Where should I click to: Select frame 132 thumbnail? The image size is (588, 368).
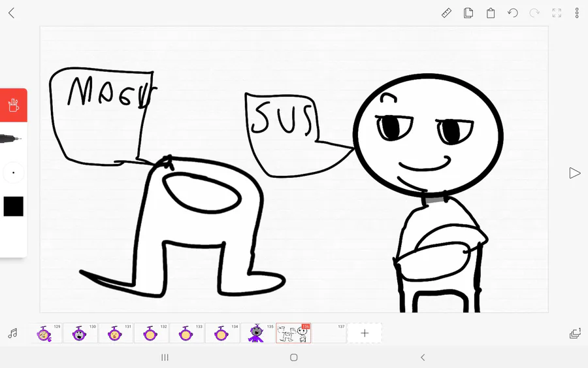click(152, 333)
